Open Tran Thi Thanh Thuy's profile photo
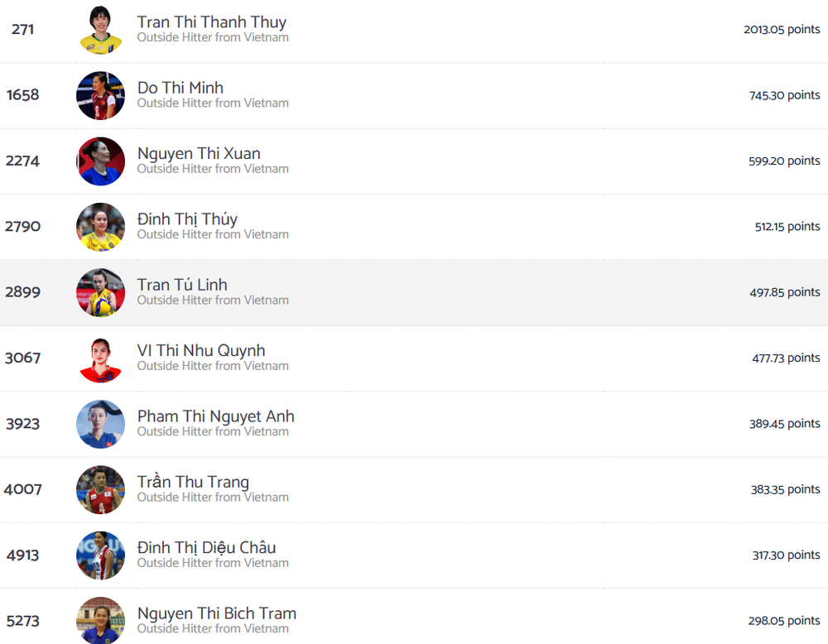The image size is (828, 644). [x=100, y=30]
